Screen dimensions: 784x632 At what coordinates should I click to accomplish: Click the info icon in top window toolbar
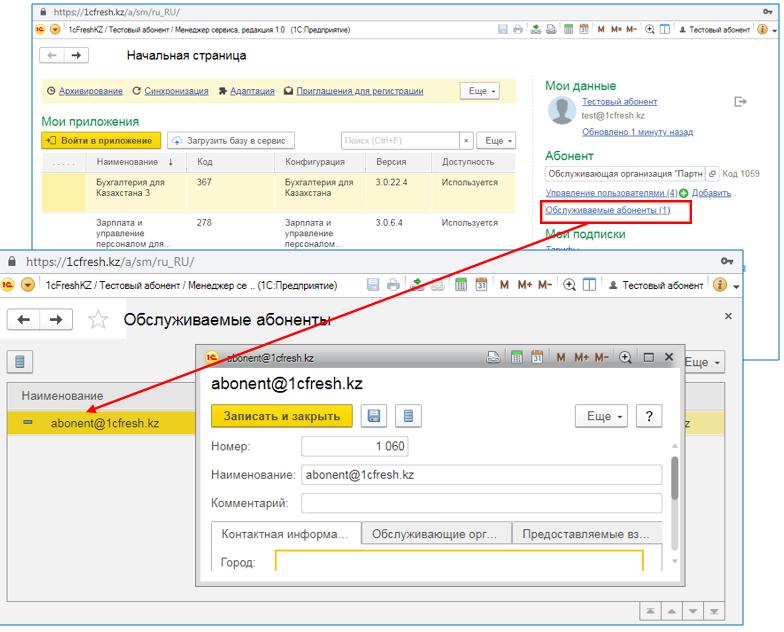click(x=762, y=30)
